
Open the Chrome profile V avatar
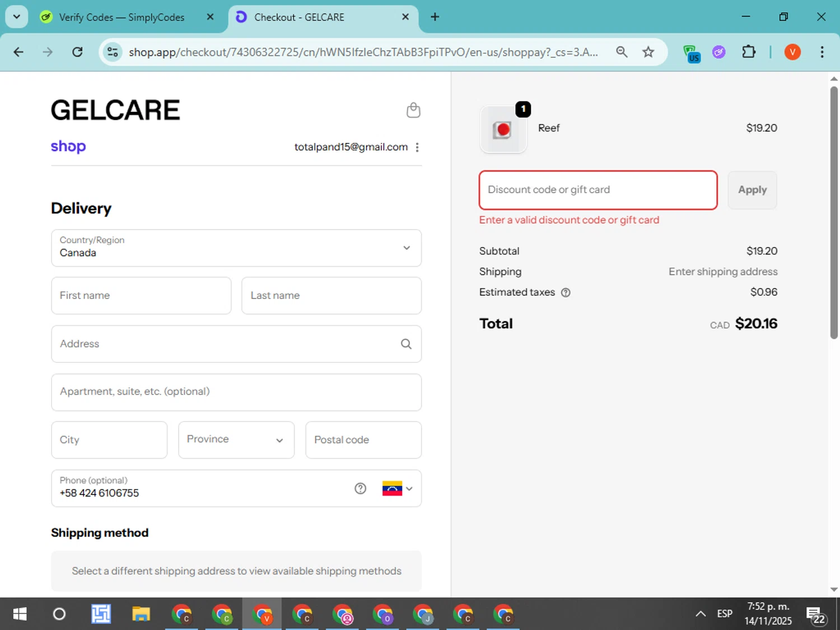point(792,52)
